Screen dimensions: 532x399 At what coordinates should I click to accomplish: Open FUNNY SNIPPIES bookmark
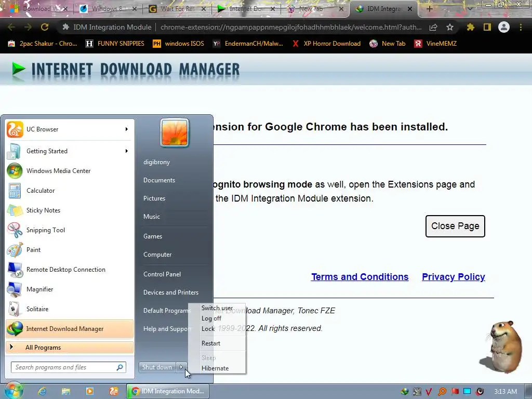click(x=115, y=44)
